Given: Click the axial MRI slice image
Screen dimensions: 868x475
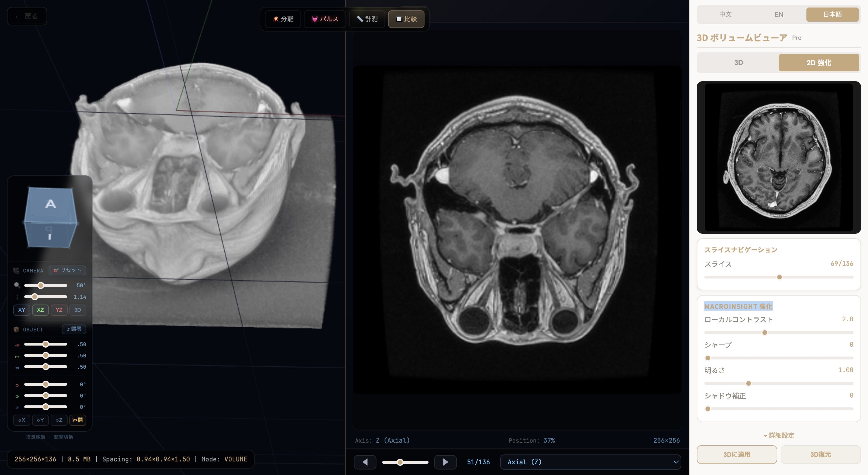Looking at the screenshot, I should point(517,230).
